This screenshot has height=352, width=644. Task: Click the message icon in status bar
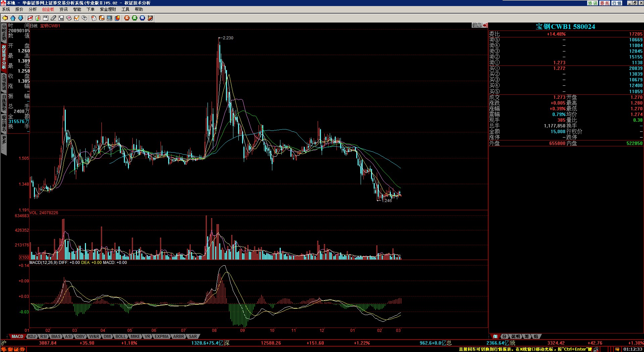[x=617, y=349]
